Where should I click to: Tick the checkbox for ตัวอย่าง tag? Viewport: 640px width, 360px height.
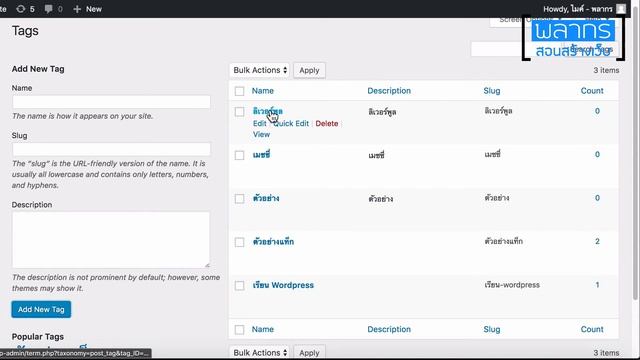[x=240, y=199]
